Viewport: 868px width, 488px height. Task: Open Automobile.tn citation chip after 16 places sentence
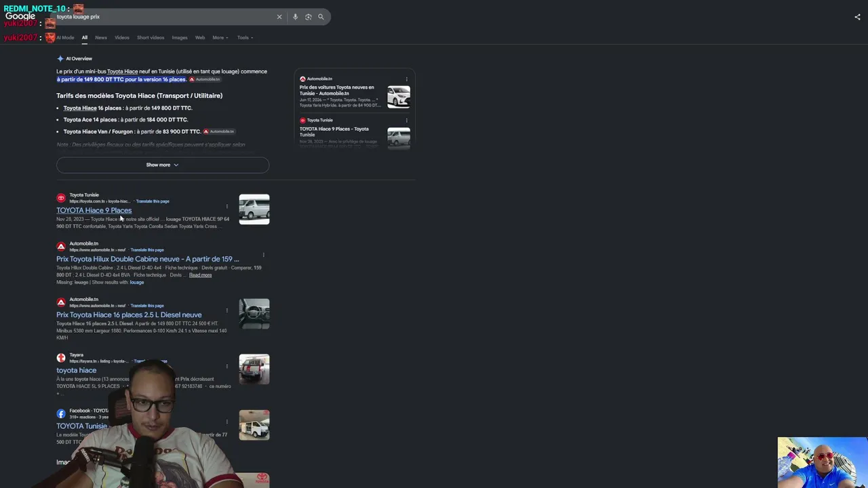pos(204,79)
